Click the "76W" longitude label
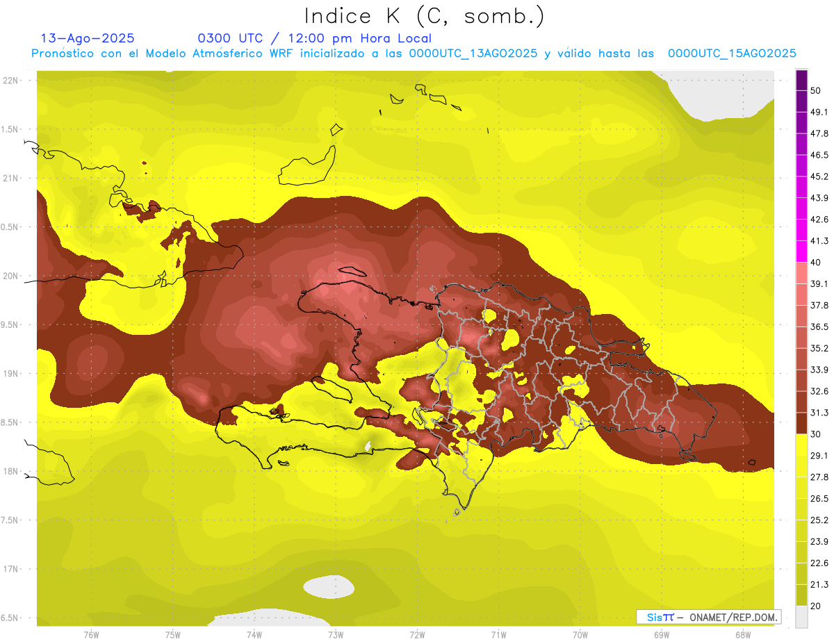 coord(91,635)
